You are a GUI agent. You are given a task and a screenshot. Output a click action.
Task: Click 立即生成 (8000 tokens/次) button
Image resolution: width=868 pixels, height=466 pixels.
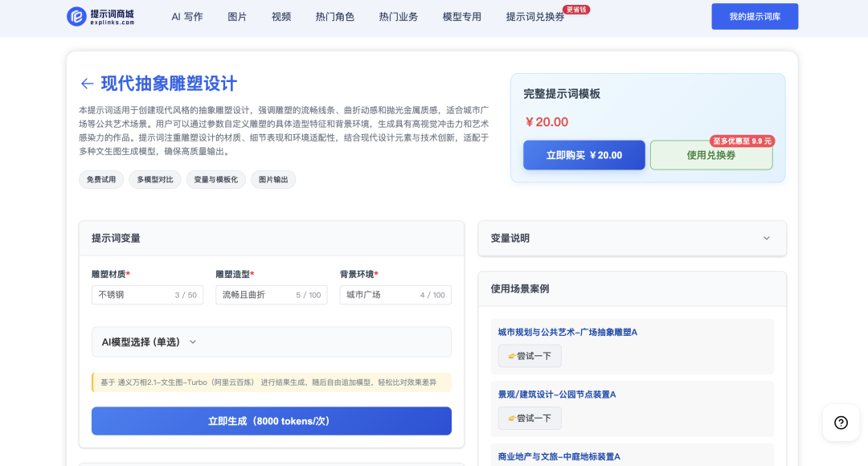[x=272, y=421]
